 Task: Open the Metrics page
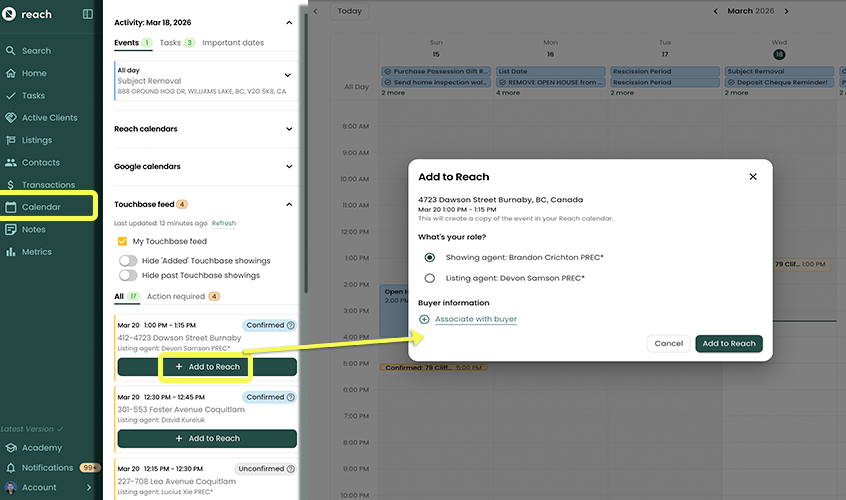point(36,252)
